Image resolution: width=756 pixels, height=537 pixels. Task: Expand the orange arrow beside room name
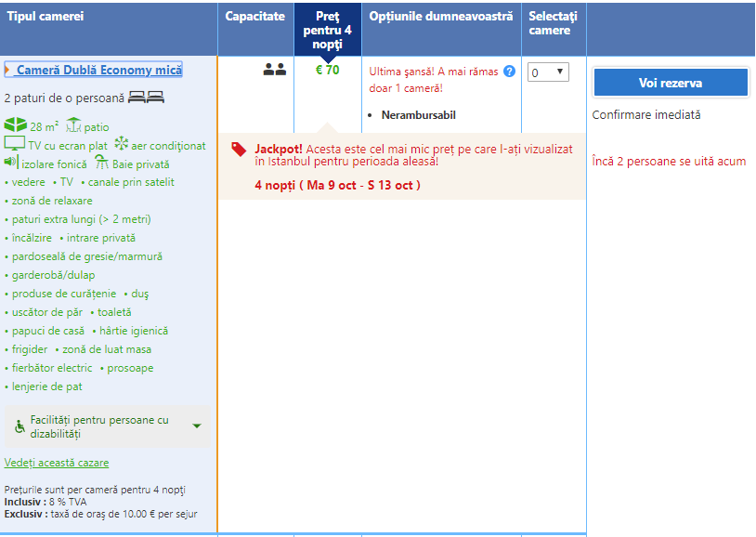click(7, 70)
